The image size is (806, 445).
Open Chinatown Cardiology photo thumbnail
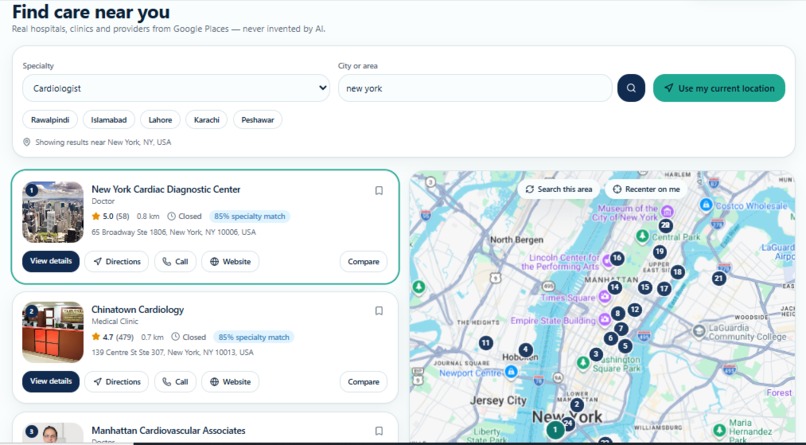coord(53,332)
